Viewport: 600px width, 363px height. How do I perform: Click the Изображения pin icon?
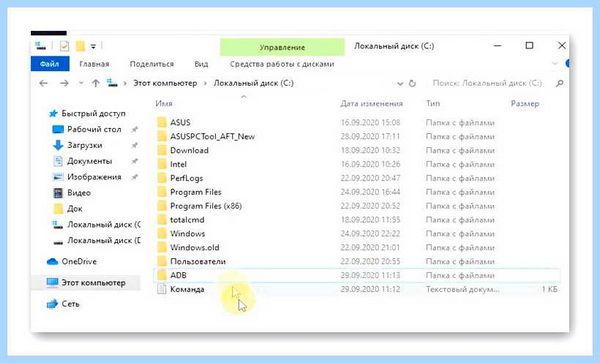(134, 177)
